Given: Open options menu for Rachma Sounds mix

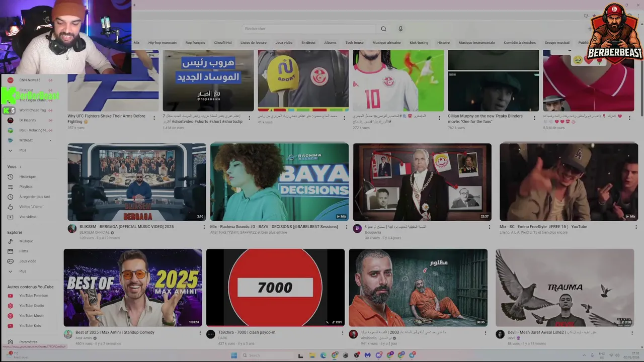Looking at the screenshot, I should [x=346, y=227].
